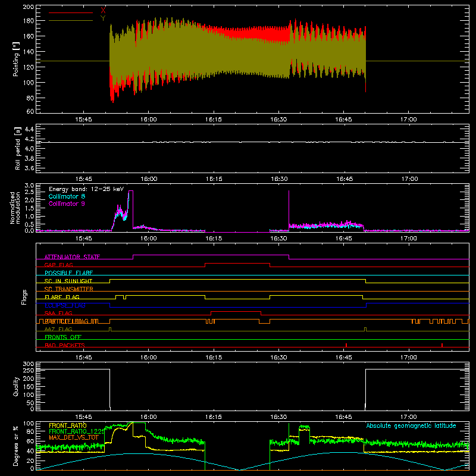Screen dimensions: 476x476
Task: Click the BAD_PACKETS spike after 17:00
Action: (x=442, y=345)
